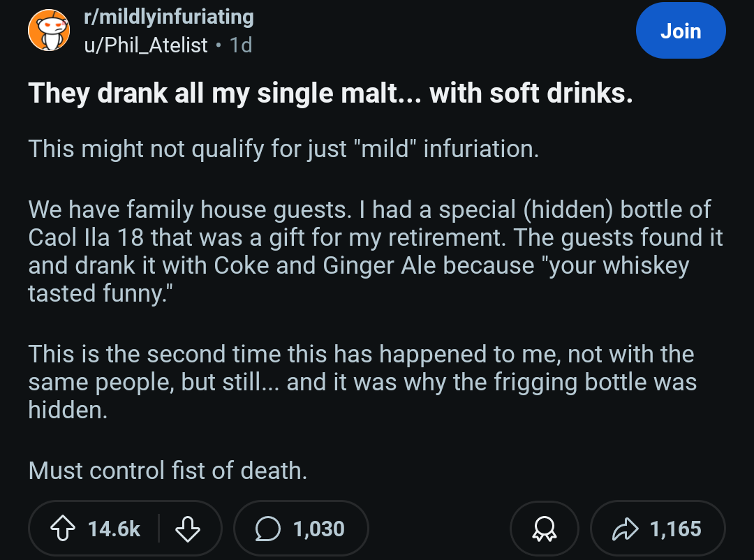The width and height of the screenshot is (754, 560).
Task: Join the mildlyinfuriating community
Action: (681, 31)
